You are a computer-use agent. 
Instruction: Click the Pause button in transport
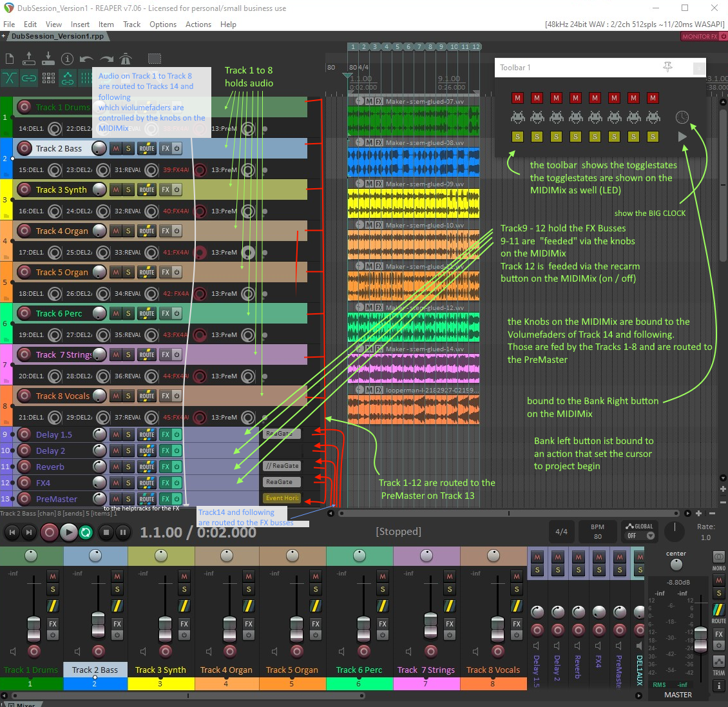[123, 532]
